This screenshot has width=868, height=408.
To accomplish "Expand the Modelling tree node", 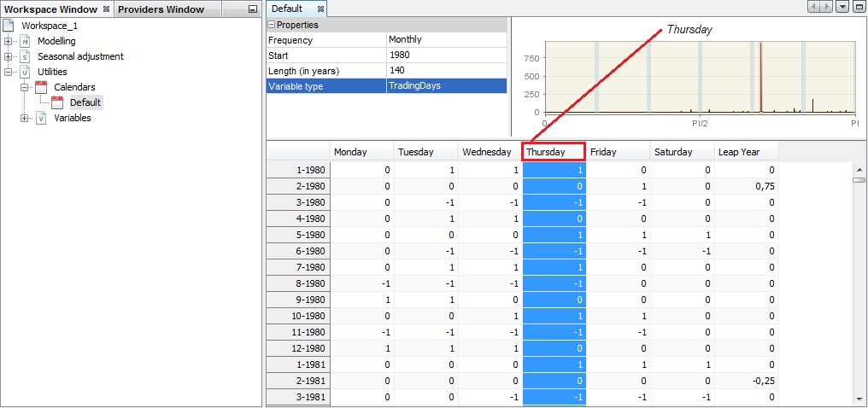I will (x=9, y=41).
